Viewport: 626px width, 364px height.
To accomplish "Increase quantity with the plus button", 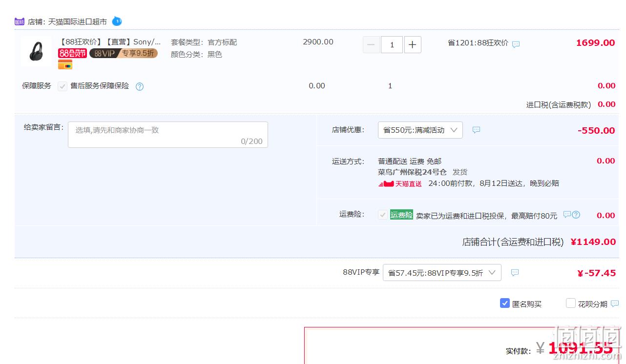I will [413, 45].
